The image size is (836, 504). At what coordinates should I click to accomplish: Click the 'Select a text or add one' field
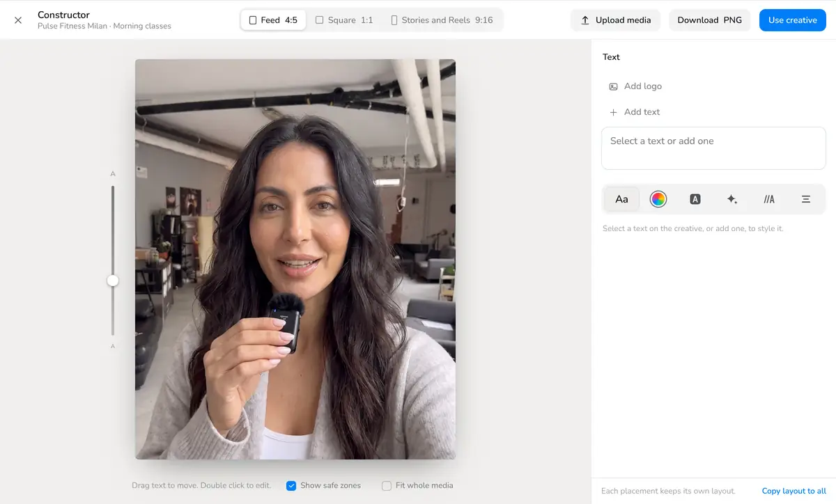coord(713,148)
